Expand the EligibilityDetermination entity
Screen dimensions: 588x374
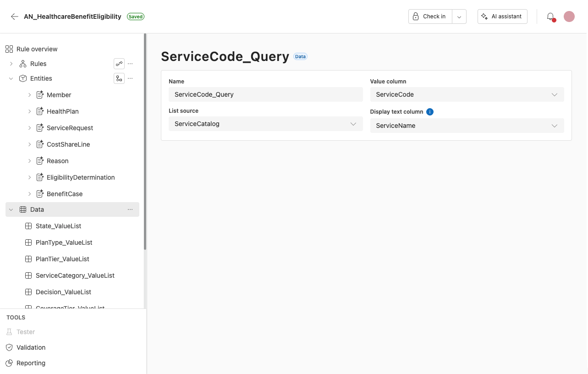click(x=29, y=177)
